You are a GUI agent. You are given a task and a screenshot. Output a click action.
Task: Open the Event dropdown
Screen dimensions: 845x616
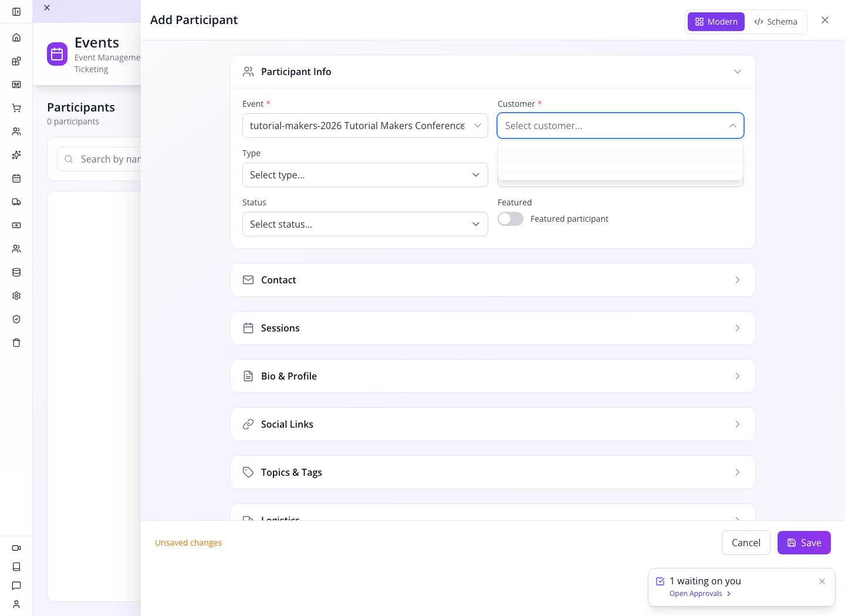(x=365, y=126)
